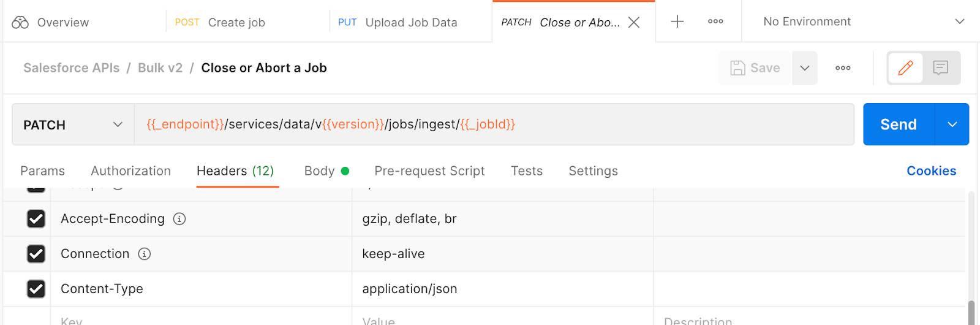
Task: Click the keep-alive value
Action: coord(393,254)
